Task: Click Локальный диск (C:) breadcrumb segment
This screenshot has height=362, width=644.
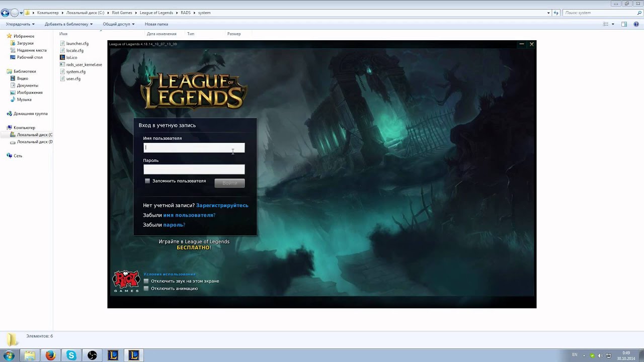Action: (85, 13)
